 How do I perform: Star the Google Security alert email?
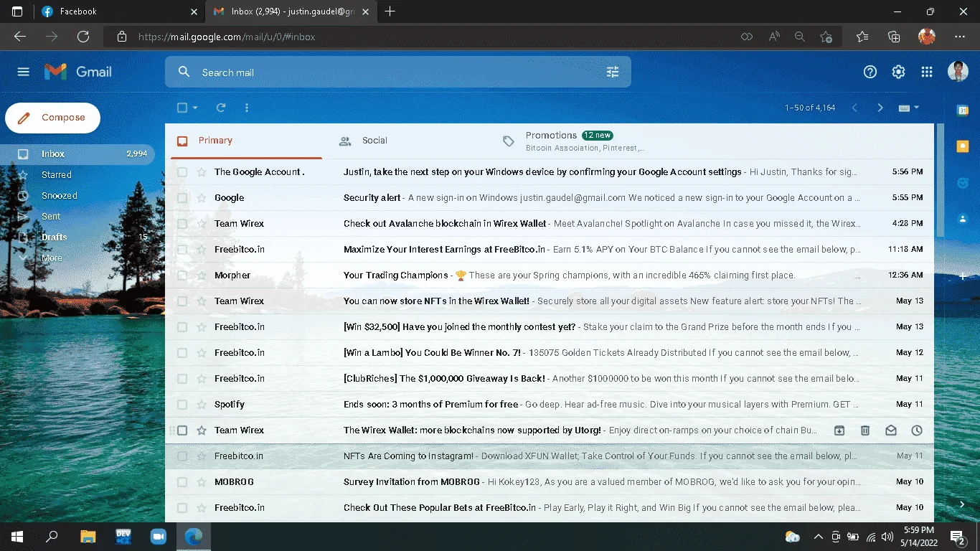tap(202, 198)
